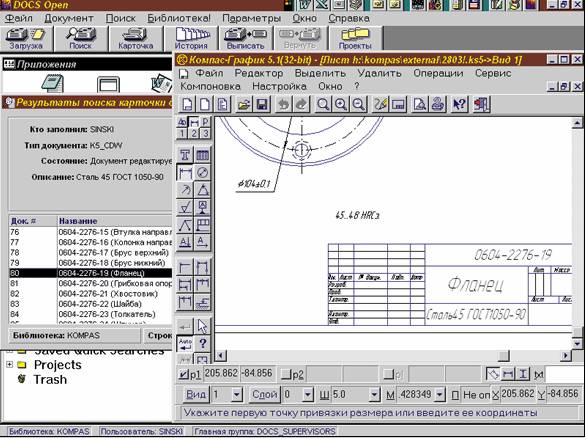Click the plain magnifier zoom window icon

[323, 104]
